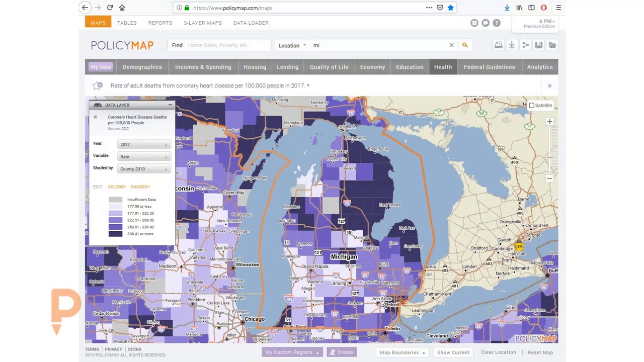
Task: Open the Federal Guidelines menu
Action: pos(490,67)
